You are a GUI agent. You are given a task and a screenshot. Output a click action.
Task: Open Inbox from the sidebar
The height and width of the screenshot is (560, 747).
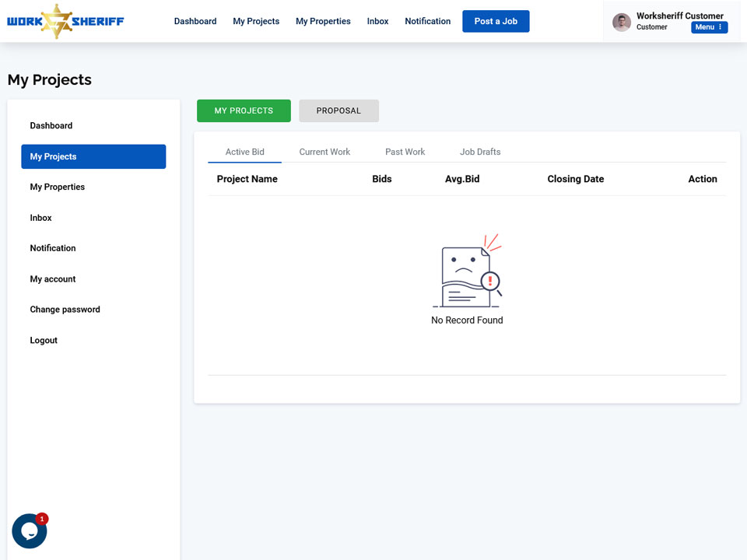click(40, 218)
